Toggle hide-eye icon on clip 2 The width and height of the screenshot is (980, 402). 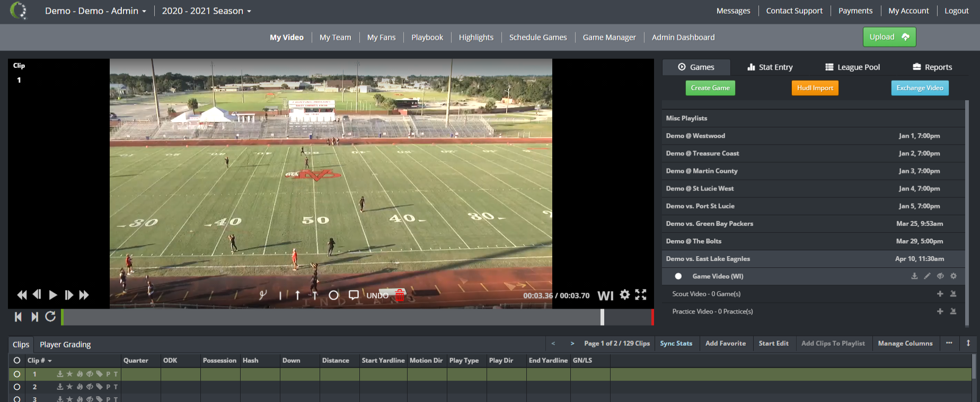click(90, 387)
